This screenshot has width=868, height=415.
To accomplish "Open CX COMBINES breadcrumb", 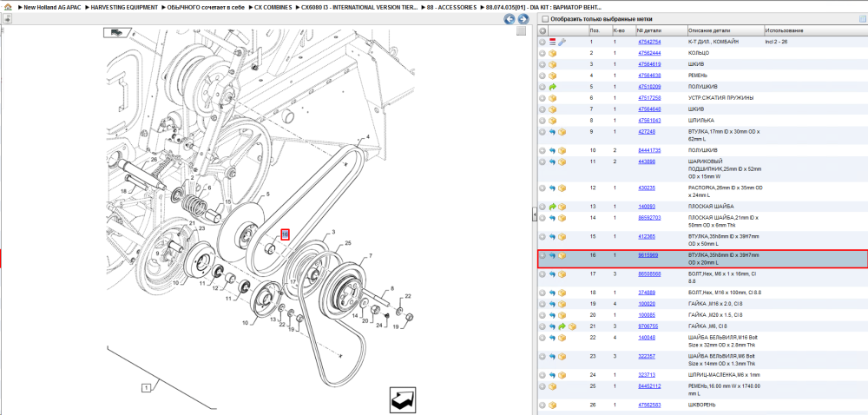I will (273, 7).
